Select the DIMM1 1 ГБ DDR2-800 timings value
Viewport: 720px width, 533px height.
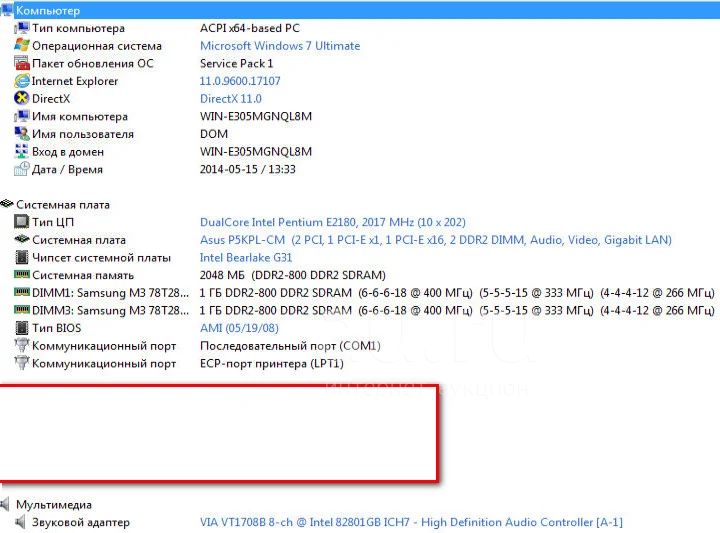pos(457,293)
